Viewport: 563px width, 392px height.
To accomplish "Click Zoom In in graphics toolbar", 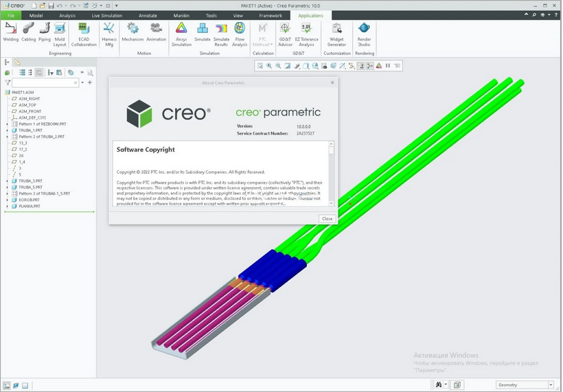I will coord(269,66).
